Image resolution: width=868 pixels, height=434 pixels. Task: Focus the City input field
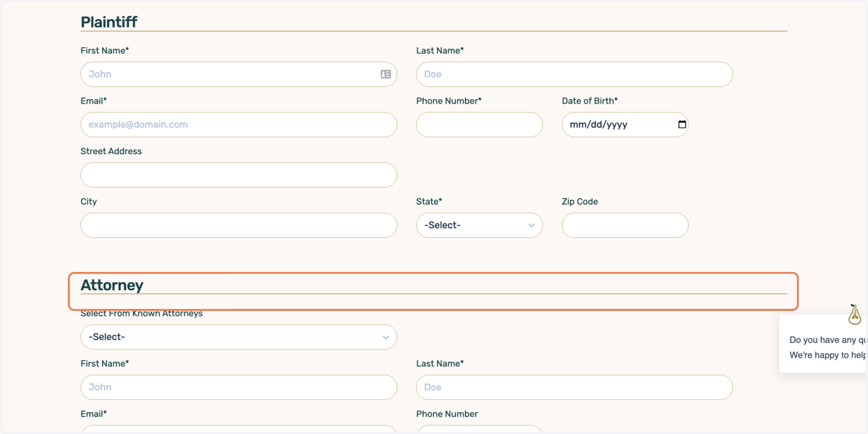(x=239, y=226)
